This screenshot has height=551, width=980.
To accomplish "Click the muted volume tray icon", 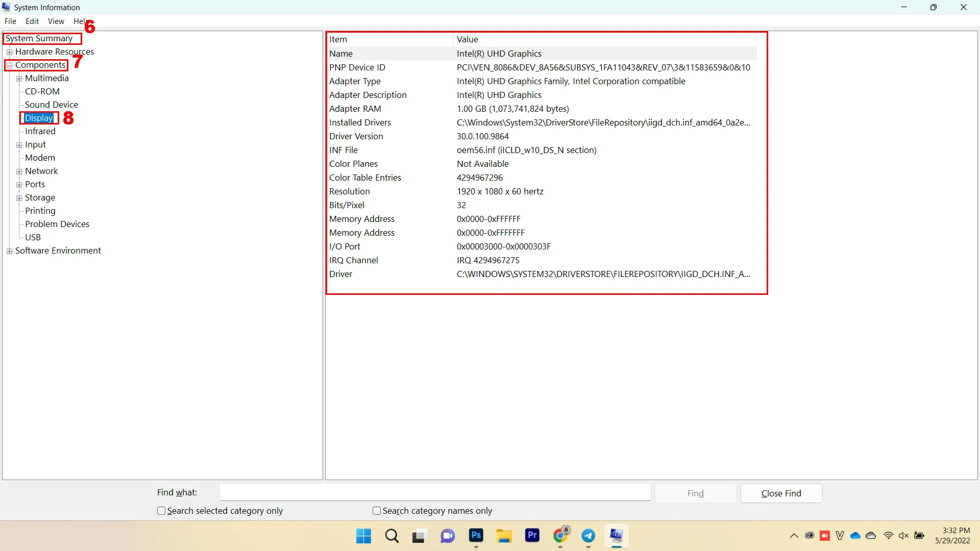I will point(903,536).
